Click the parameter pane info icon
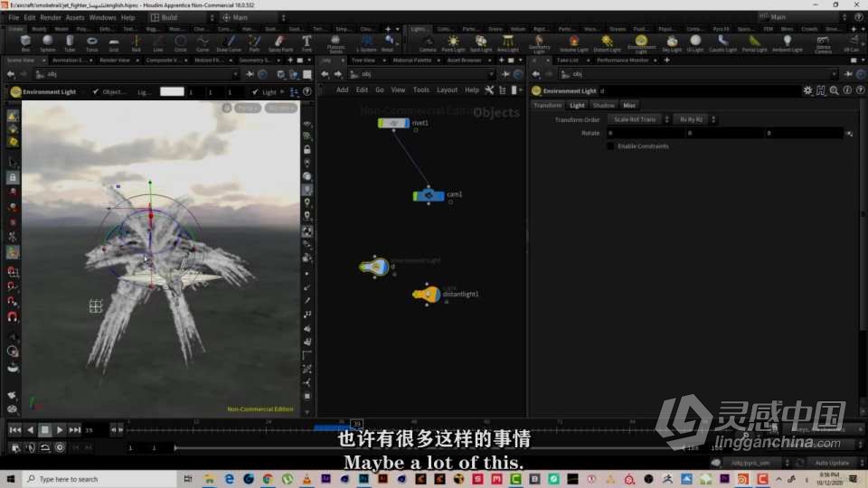This screenshot has width=868, height=488. tap(847, 90)
